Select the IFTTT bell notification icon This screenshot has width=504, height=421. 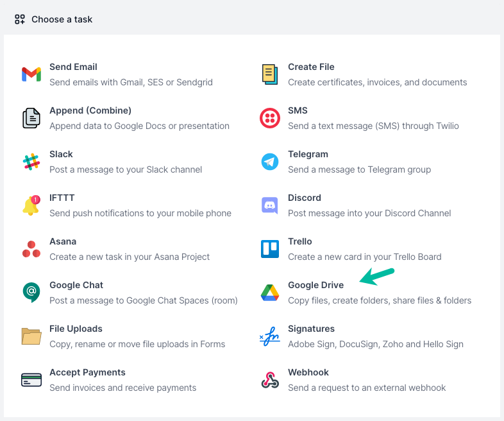pos(31,205)
